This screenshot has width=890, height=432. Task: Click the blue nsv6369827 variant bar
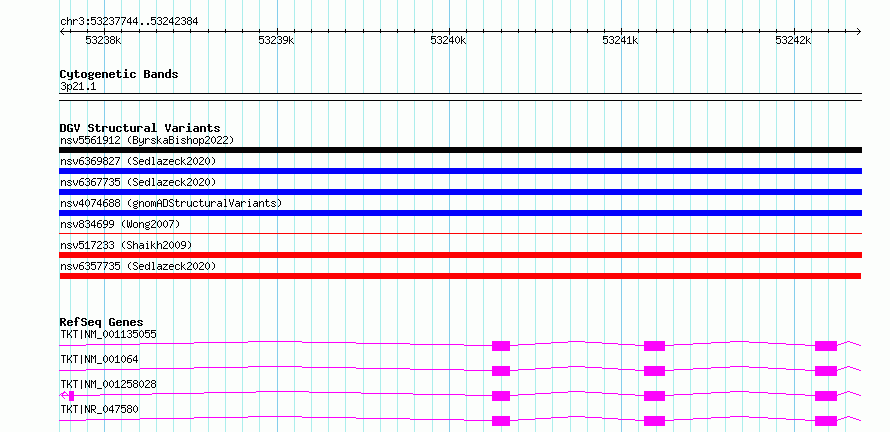(460, 171)
